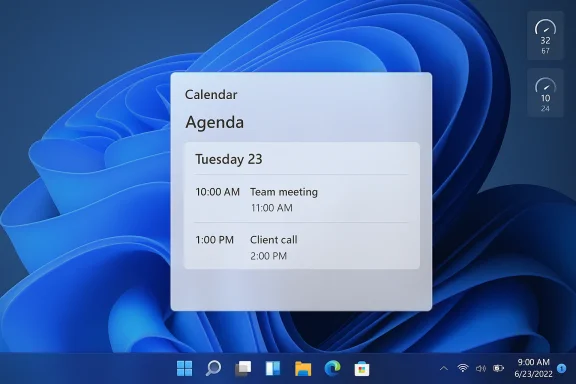Click the Calendar widget title
Image resolution: width=576 pixels, height=384 pixels.
[211, 95]
